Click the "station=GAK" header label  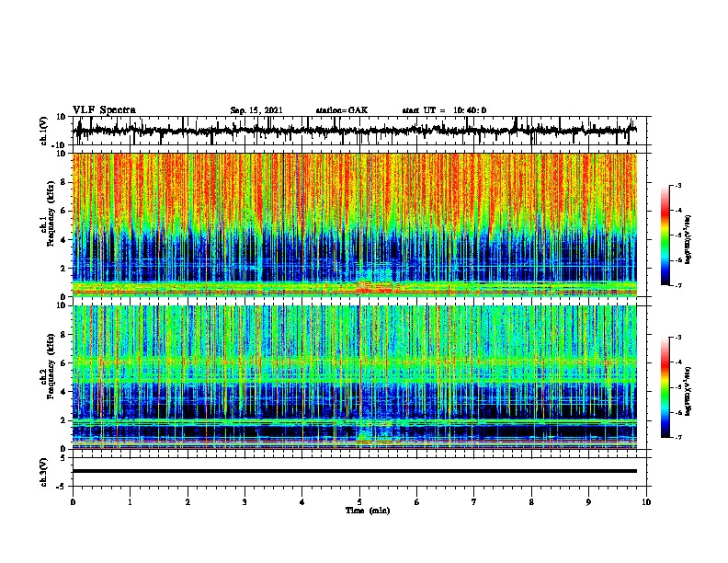342,110
